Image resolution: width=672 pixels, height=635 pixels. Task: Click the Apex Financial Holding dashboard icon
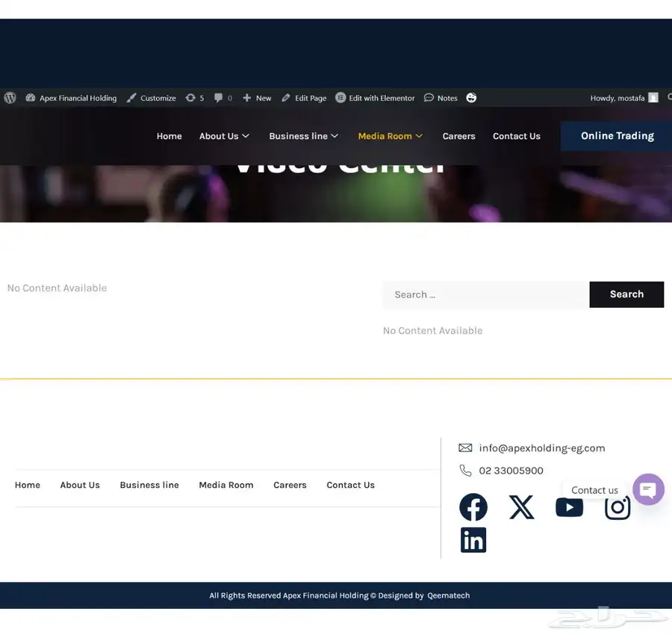30,98
